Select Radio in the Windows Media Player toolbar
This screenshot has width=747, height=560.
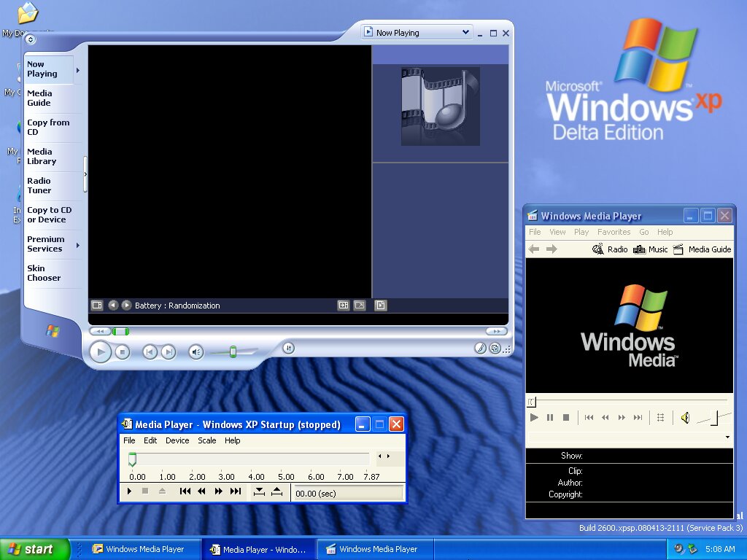616,249
